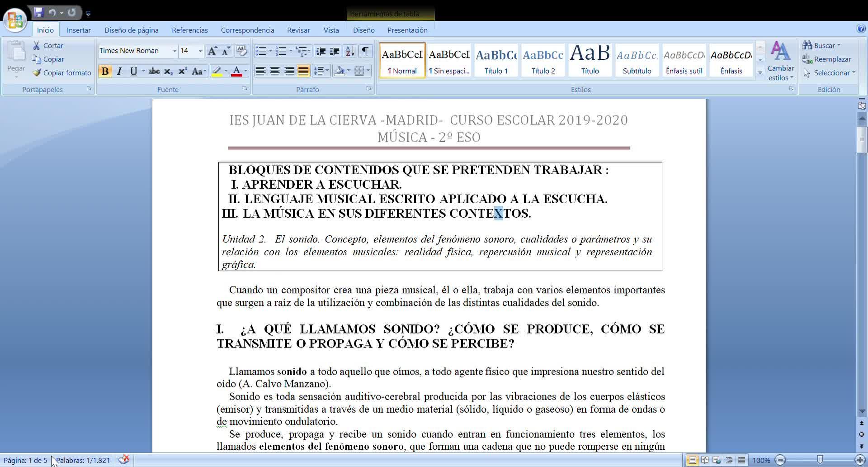Toggle Bold formatting button
Viewport: 868px width, 467px height.
(x=105, y=71)
